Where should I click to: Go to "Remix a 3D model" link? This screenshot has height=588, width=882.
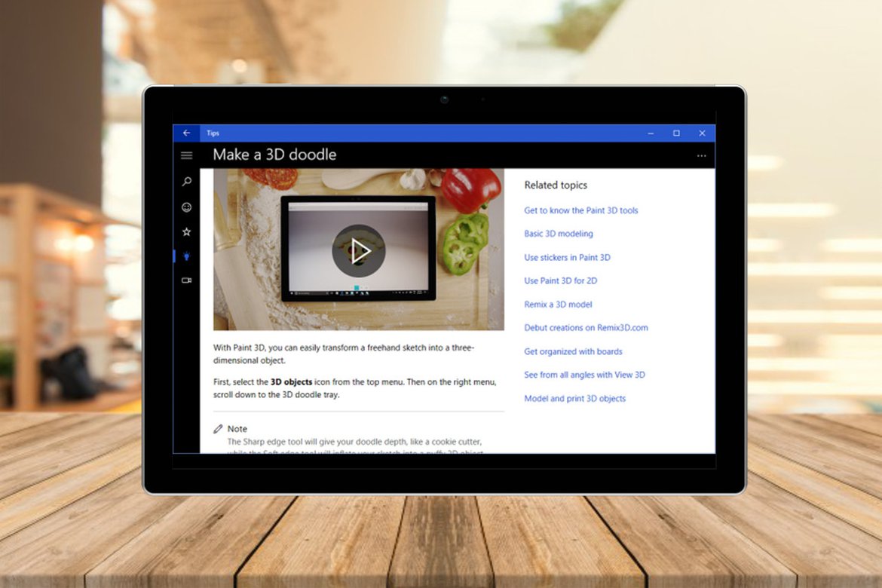(558, 305)
